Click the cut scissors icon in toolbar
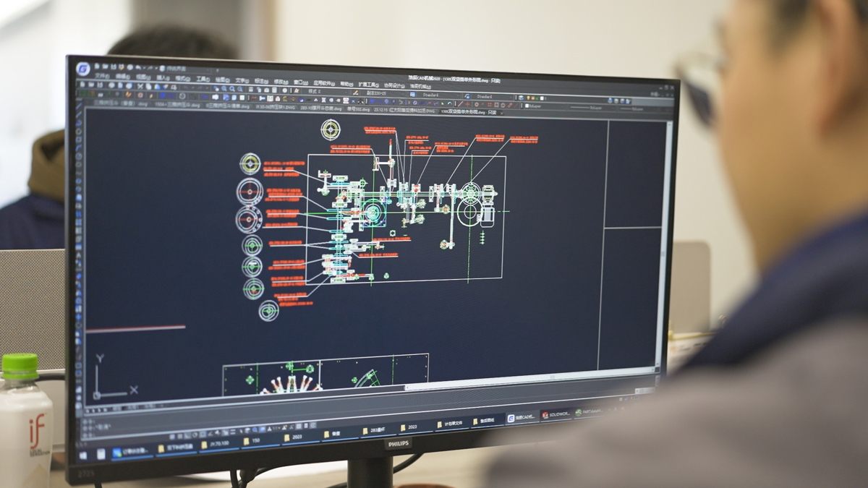The height and width of the screenshot is (488, 868). click(x=139, y=86)
